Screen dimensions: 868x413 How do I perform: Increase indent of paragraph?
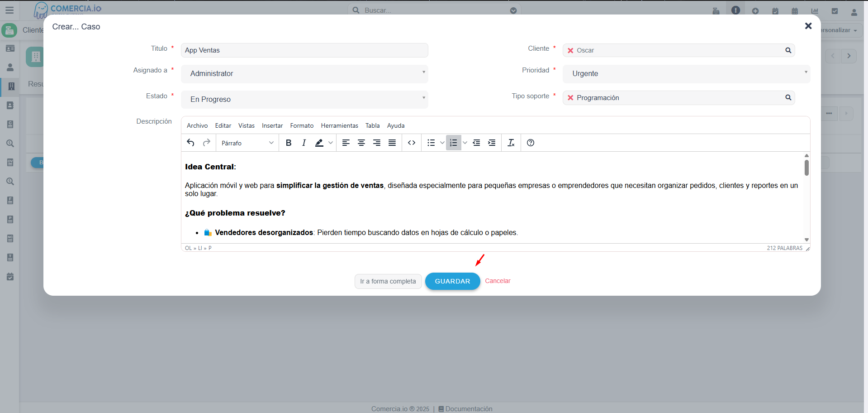click(x=492, y=143)
